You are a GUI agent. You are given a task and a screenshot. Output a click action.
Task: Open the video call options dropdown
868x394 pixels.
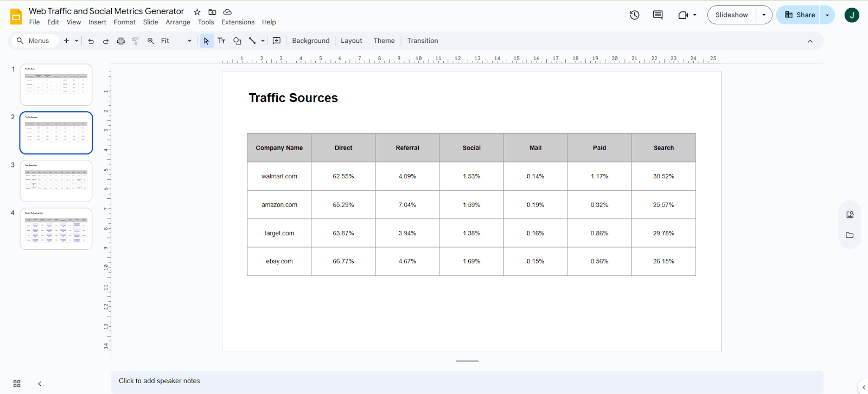pyautogui.click(x=694, y=15)
